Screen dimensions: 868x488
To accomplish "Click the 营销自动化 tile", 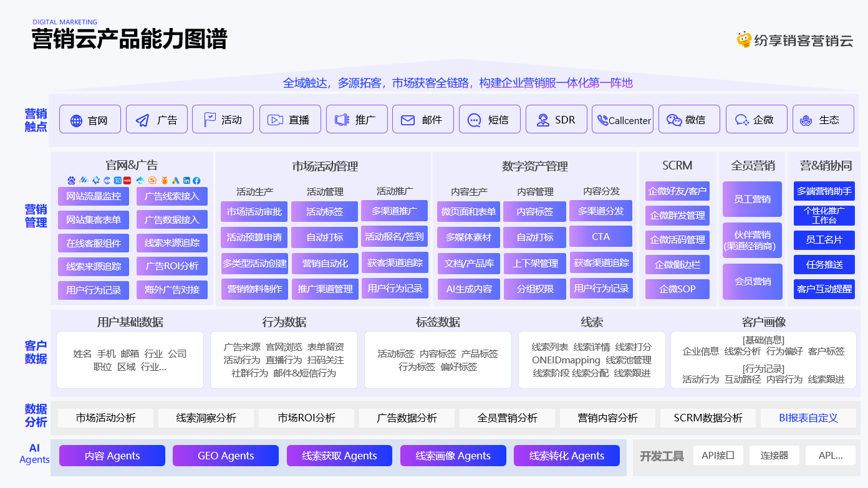I will pyautogui.click(x=325, y=263).
